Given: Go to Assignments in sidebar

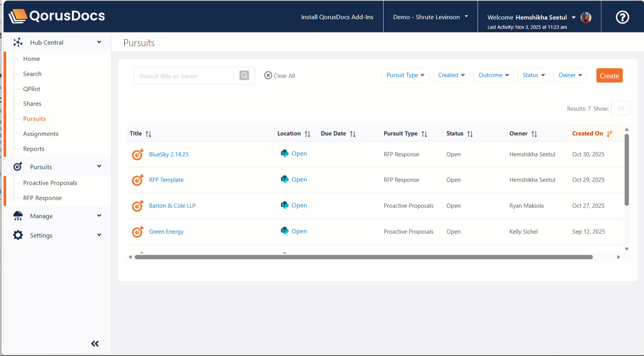Looking at the screenshot, I should coord(41,134).
